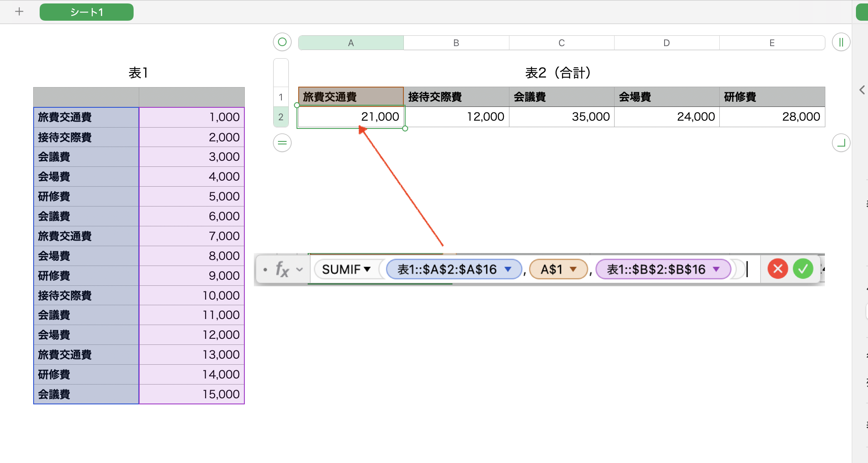
Task: Select the 1,000 cell in 表1
Action: (191, 117)
